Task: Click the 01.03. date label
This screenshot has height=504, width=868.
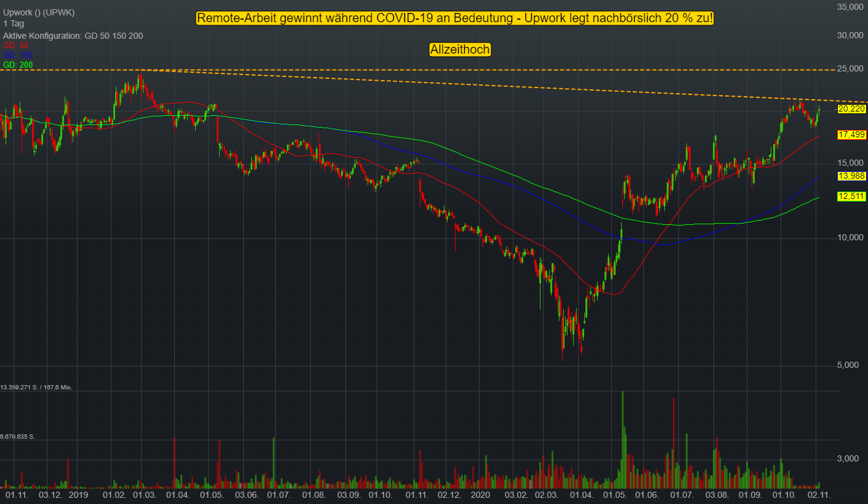Action: click(145, 495)
